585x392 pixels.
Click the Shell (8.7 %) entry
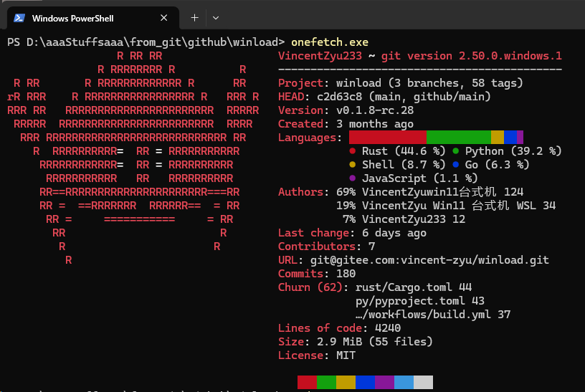(x=404, y=165)
